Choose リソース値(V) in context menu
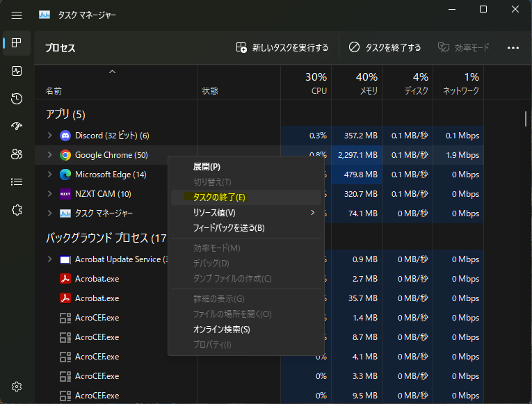Image resolution: width=532 pixels, height=404 pixels. 246,212
